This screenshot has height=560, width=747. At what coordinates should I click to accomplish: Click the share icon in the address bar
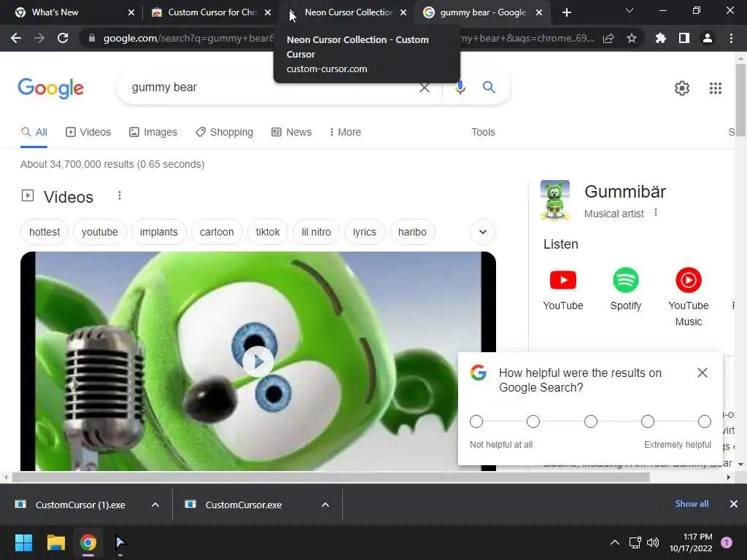608,39
